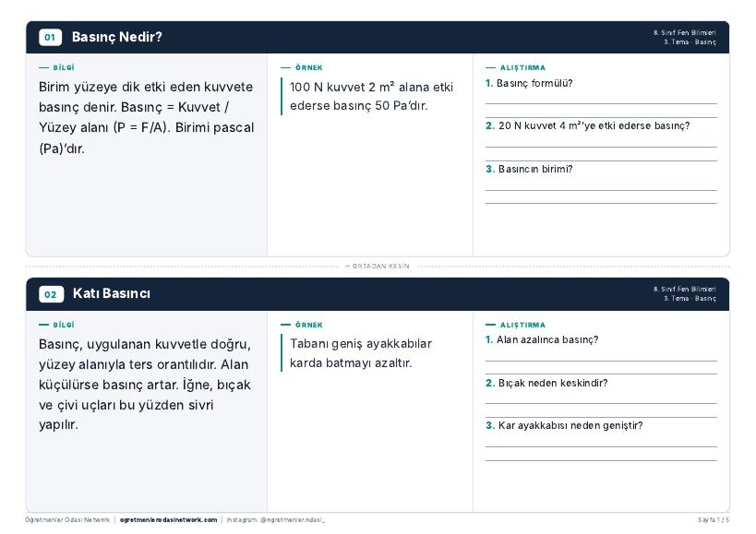Screen dimensions: 756x534
Task: Open the Instagram @ogretmenler.odasi_ footer link
Action: point(276,520)
